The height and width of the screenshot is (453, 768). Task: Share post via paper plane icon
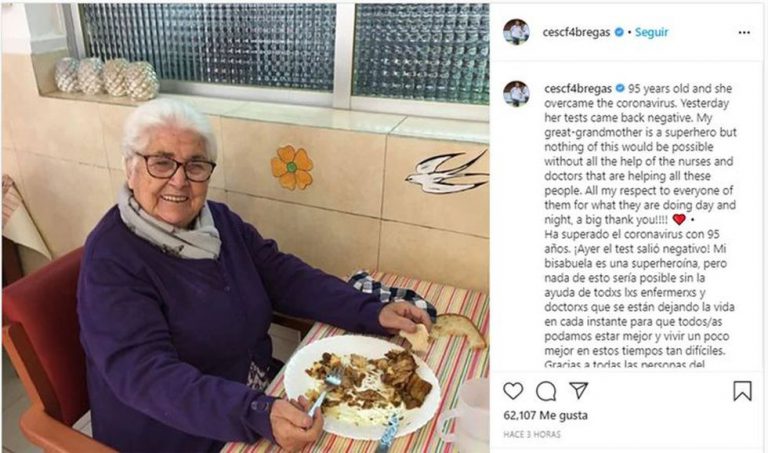[578, 390]
